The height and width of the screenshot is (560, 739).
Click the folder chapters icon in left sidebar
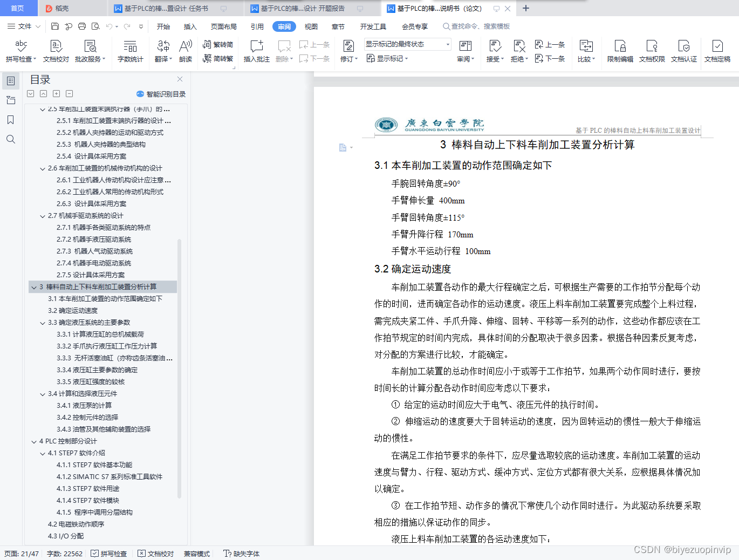[x=11, y=100]
